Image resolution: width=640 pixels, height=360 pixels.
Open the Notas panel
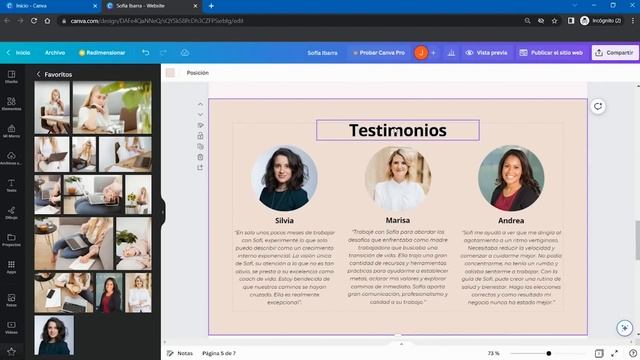pos(180,353)
